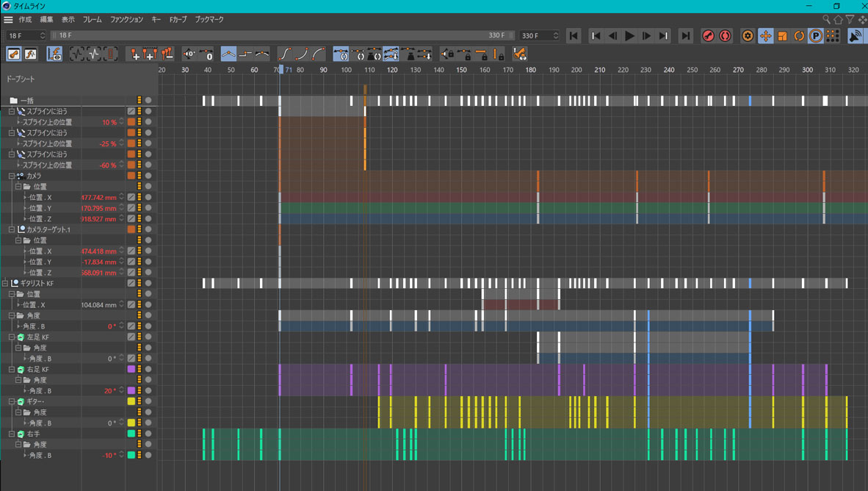868x491 pixels.
Task: Toggle the gray dot on カメラ track
Action: 148,176
